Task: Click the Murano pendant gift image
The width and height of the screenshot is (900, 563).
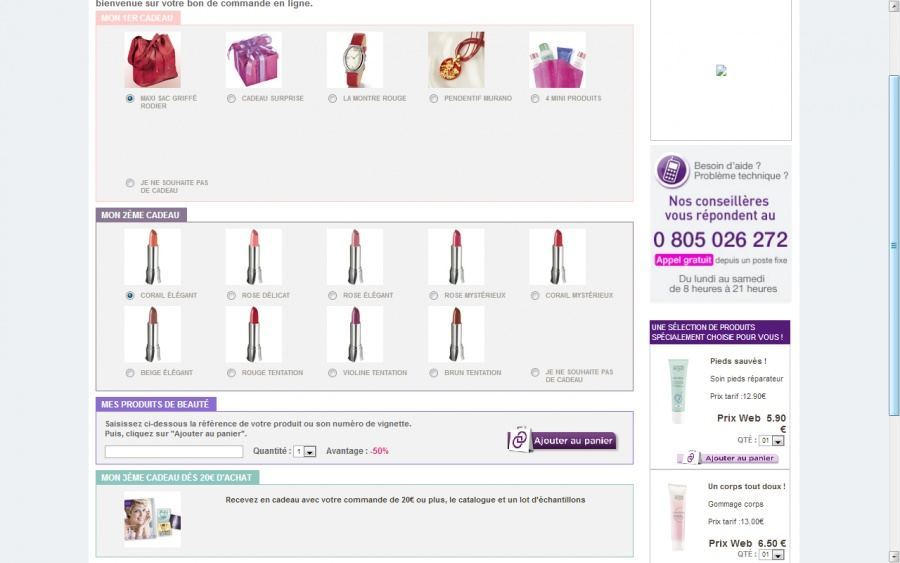Action: tap(456, 60)
